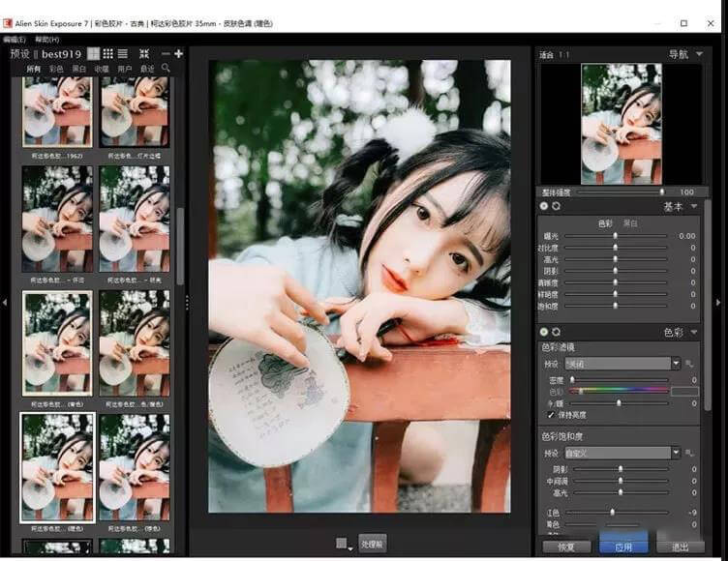Collapse the 基本 panel arrow
This screenshot has height=561, width=728.
point(694,206)
